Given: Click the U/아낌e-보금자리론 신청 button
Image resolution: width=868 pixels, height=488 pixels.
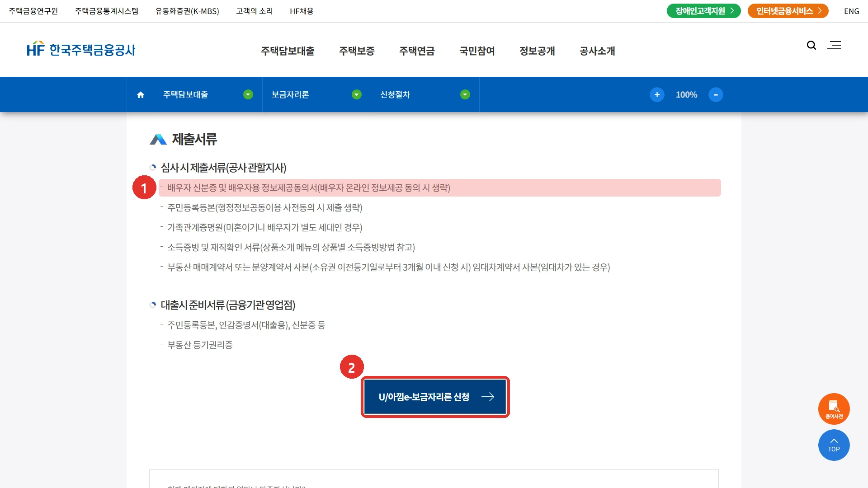Looking at the screenshot, I should (x=435, y=397).
